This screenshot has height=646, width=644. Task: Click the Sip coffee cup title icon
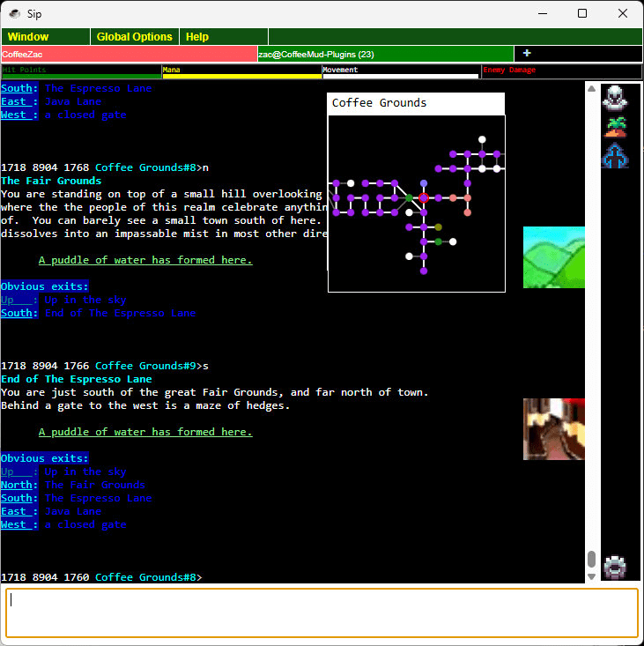14,13
